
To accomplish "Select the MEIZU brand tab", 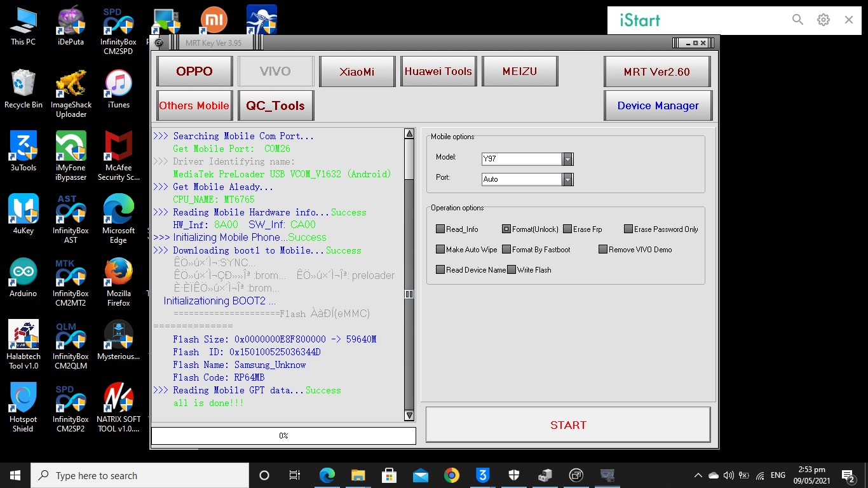I will click(520, 71).
